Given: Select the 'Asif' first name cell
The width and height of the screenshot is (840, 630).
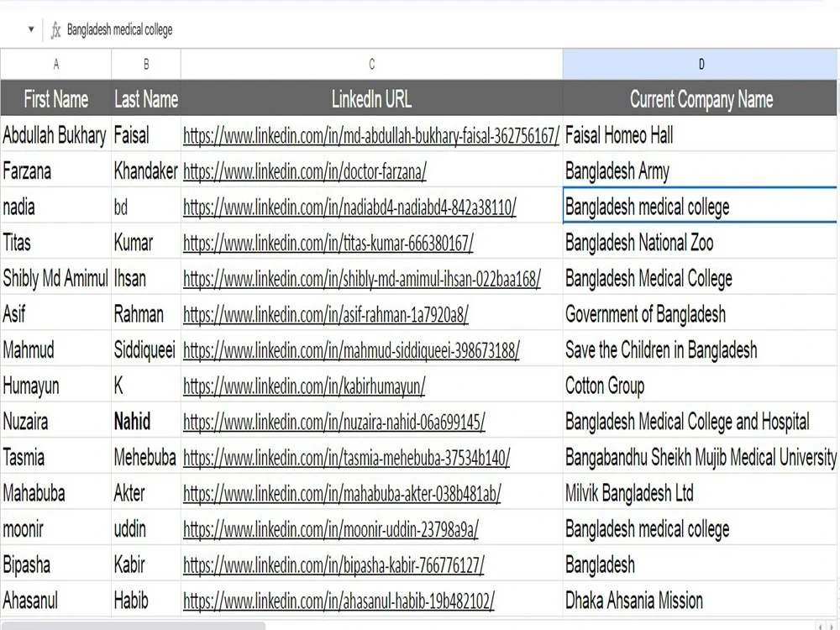Looking at the screenshot, I should coord(55,314).
